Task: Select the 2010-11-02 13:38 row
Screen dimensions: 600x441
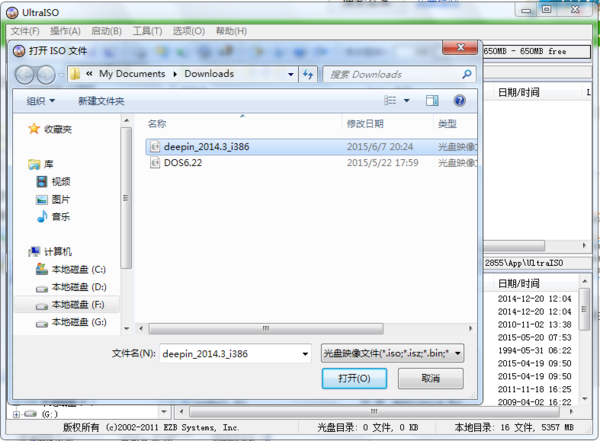Action: [x=534, y=325]
